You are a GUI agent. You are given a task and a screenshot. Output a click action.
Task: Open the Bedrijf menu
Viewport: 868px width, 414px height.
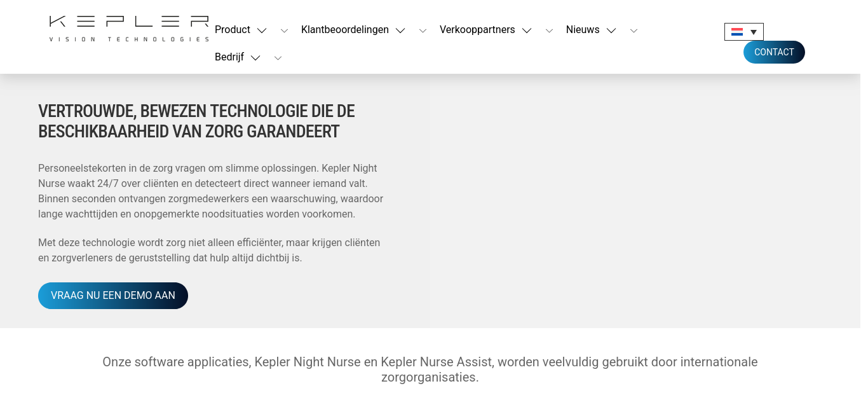[x=229, y=57]
